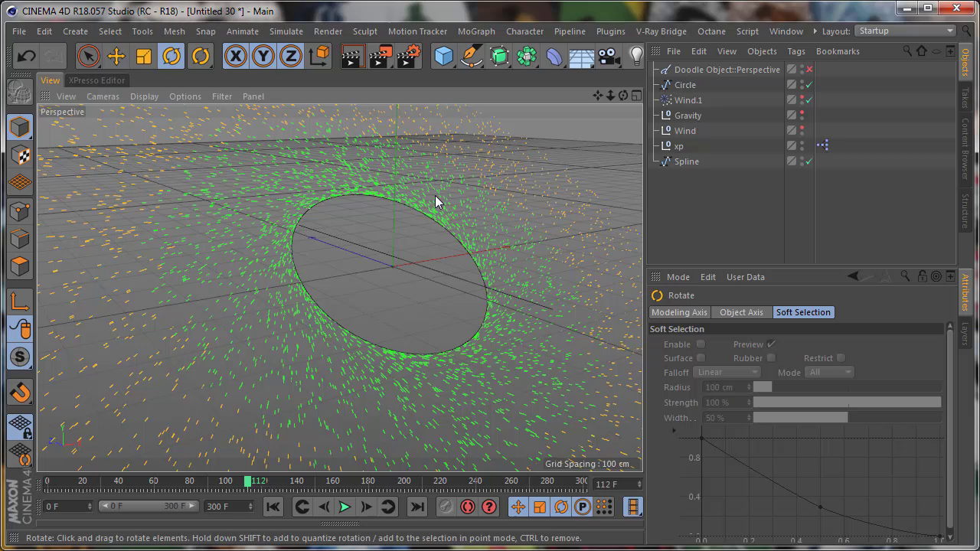Screen dimensions: 980x551
Task: Click the Undo arrow icon
Action: 27,56
